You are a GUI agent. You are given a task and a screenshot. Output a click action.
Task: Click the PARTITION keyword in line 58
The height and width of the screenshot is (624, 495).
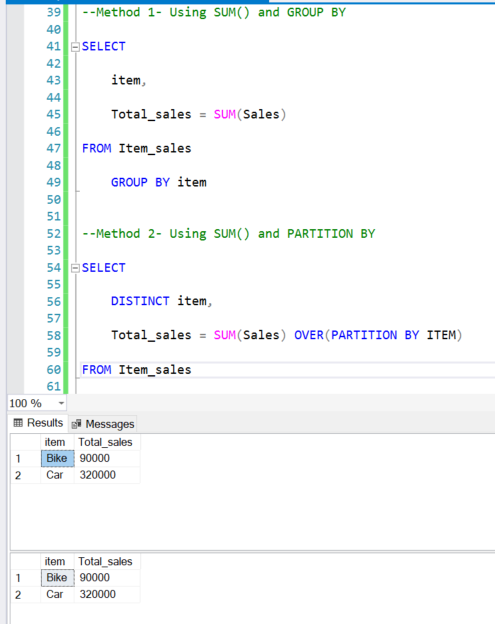pos(364,335)
